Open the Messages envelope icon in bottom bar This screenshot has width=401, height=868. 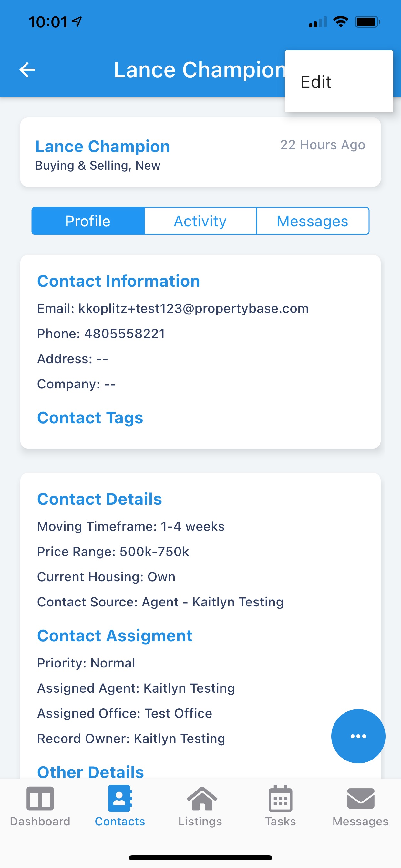tap(361, 799)
